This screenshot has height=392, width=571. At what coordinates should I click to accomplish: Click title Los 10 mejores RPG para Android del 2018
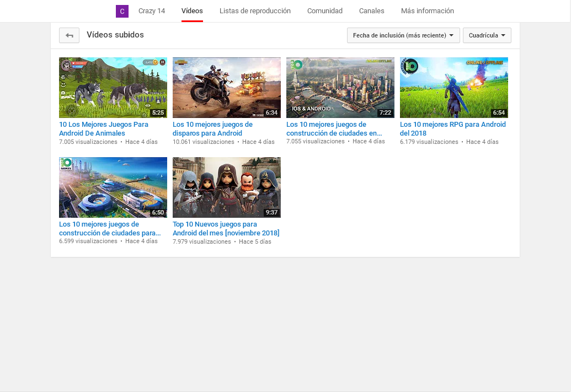(x=452, y=129)
